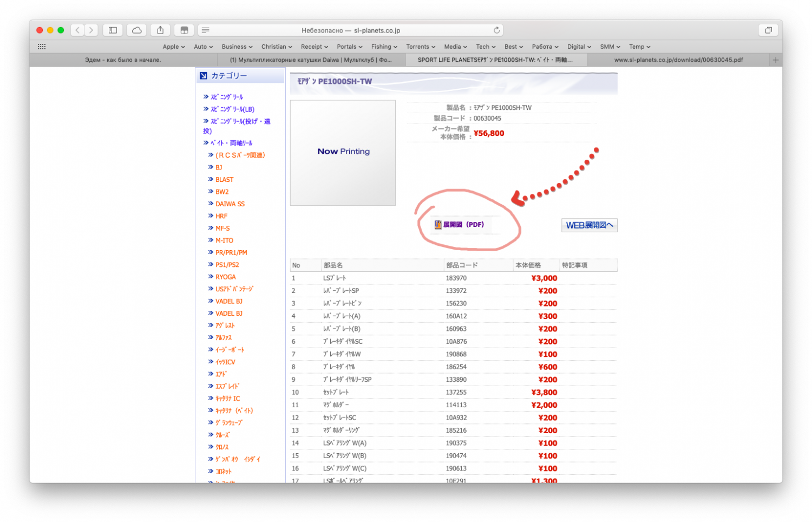Reload the sl-planets.co.jp page
The width and height of the screenshot is (812, 522).
(496, 30)
